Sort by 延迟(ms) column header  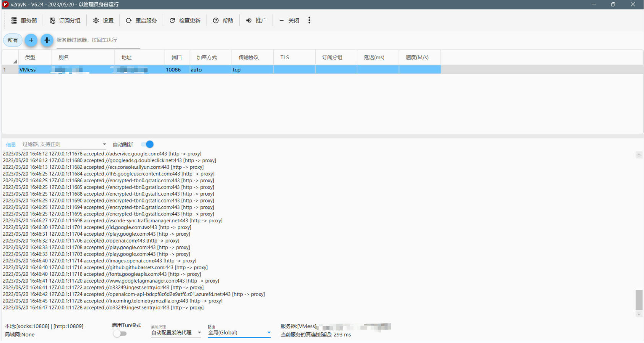click(x=374, y=57)
